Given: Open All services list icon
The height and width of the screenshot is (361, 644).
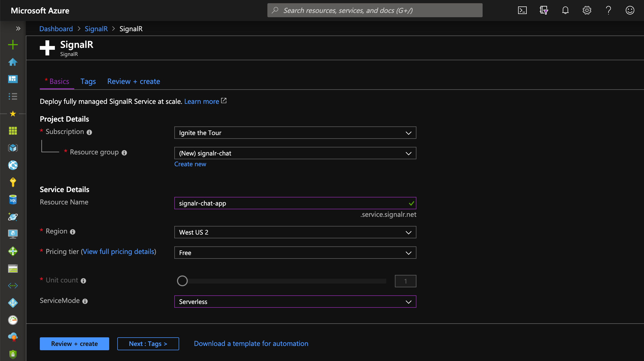Looking at the screenshot, I should (x=13, y=96).
